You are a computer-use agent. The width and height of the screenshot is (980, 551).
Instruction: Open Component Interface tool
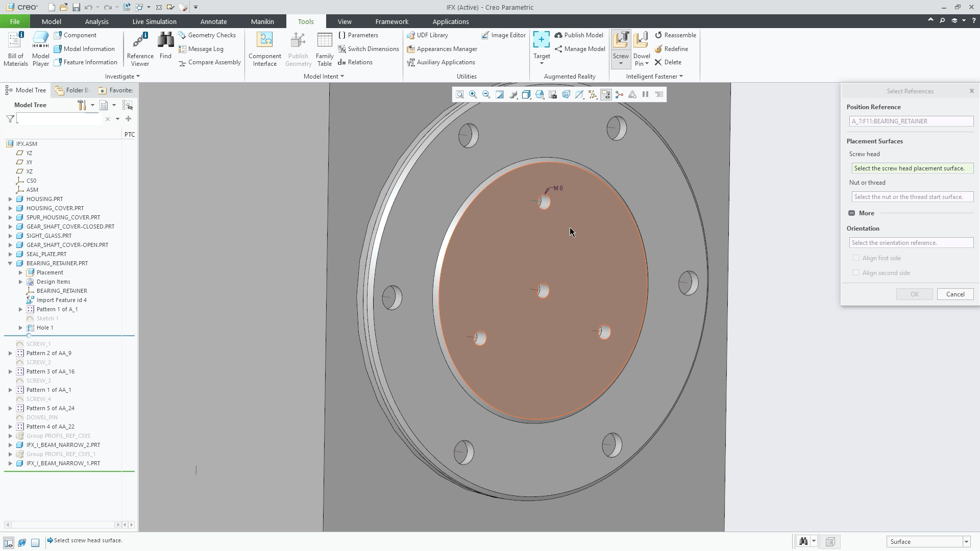tap(265, 49)
